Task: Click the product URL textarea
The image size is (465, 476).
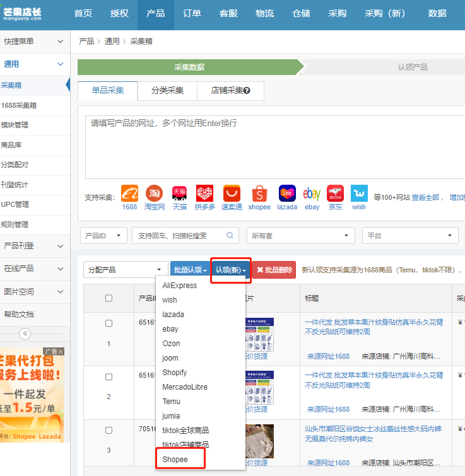Action: tap(275, 148)
